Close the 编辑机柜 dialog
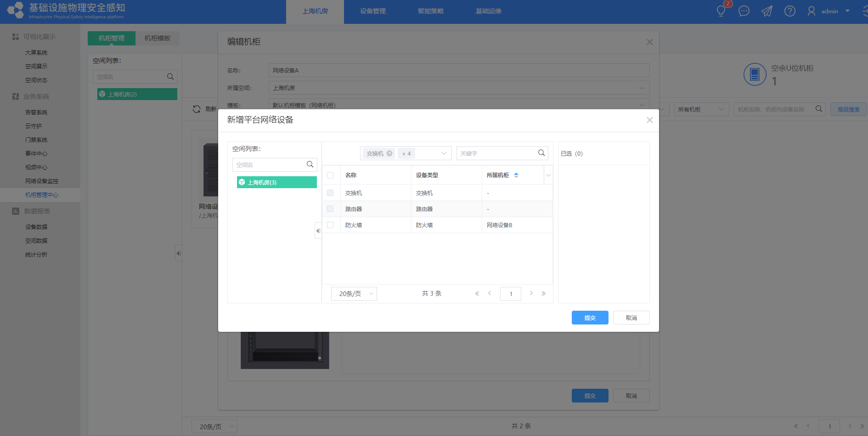 (649, 42)
